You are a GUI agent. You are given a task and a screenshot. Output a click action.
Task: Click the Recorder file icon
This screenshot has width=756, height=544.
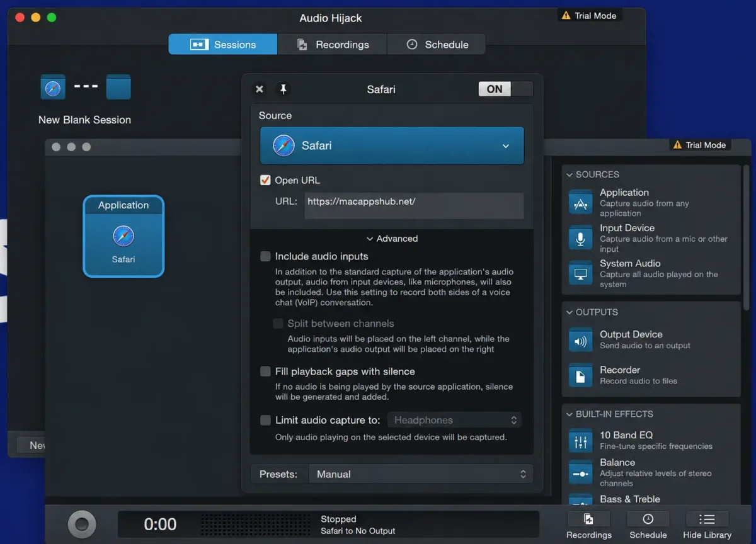[580, 375]
